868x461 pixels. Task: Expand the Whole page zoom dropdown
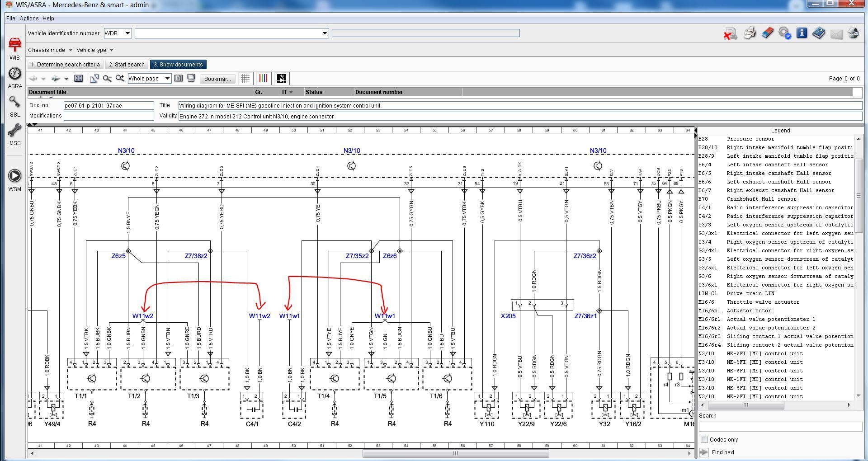click(x=167, y=79)
